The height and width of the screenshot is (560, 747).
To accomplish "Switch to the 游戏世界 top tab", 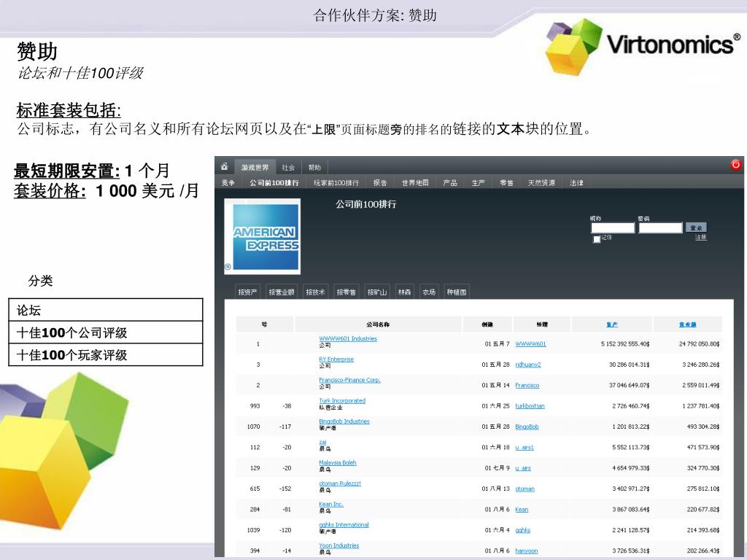I will point(255,167).
